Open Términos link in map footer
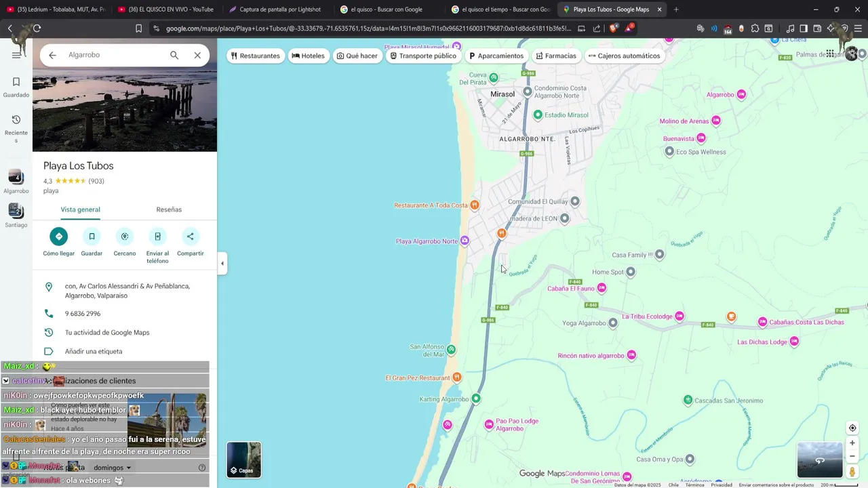868x488 pixels. pos(694,485)
